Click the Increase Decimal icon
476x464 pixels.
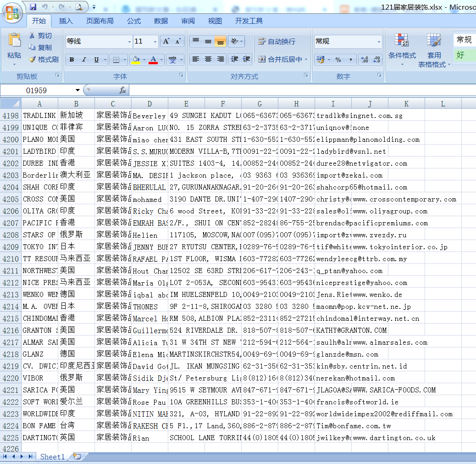[x=365, y=60]
